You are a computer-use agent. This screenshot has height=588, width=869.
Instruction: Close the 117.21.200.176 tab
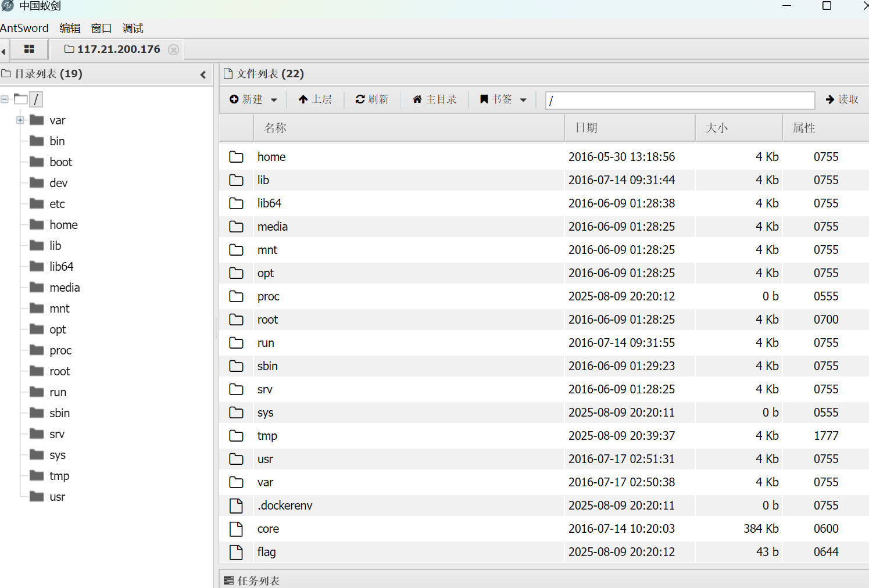pos(173,49)
